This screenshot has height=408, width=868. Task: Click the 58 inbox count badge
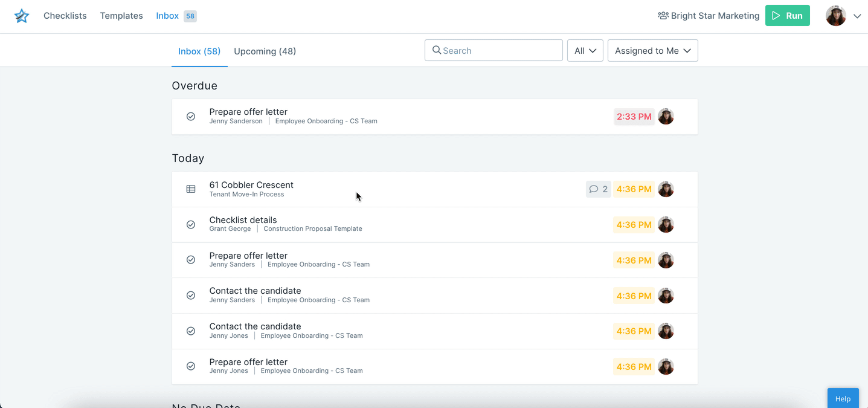pos(190,16)
